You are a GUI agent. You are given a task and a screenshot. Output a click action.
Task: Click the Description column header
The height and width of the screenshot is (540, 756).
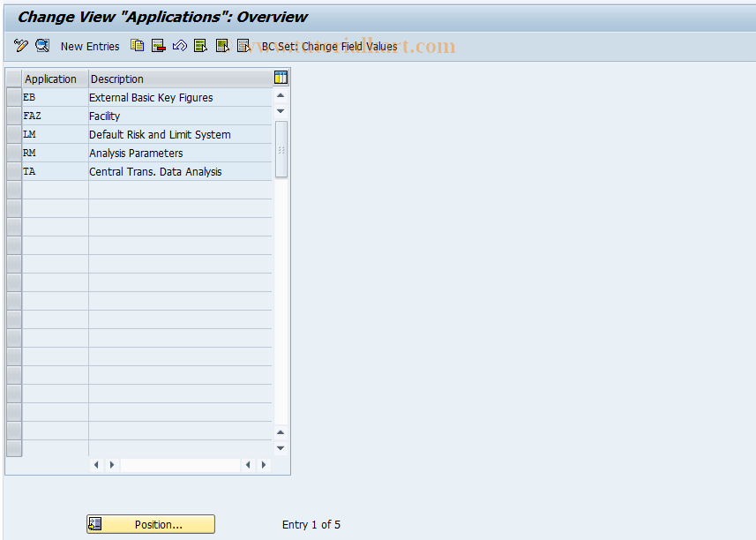(x=180, y=79)
